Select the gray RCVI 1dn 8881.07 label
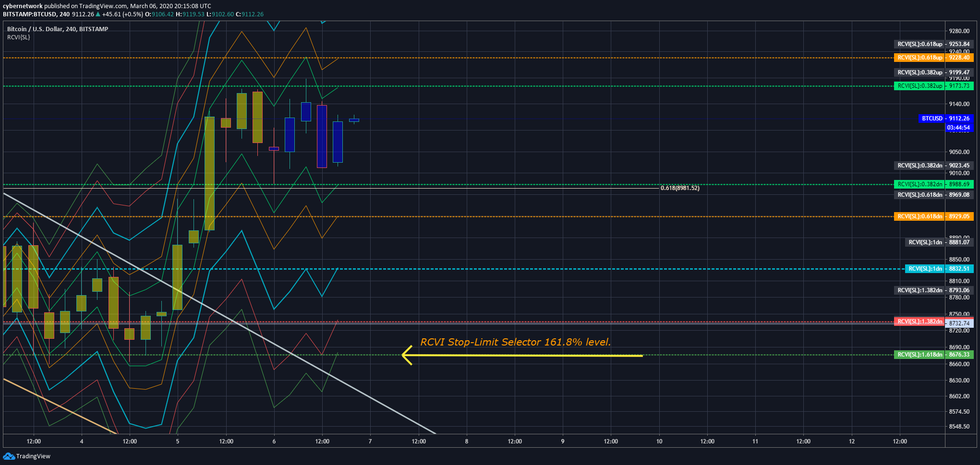980x465 pixels. click(x=939, y=242)
